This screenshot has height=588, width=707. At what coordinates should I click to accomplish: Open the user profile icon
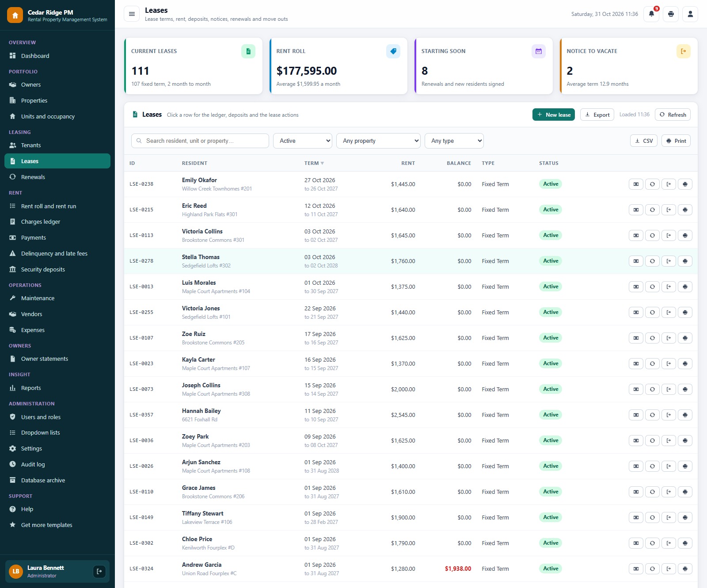(690, 14)
